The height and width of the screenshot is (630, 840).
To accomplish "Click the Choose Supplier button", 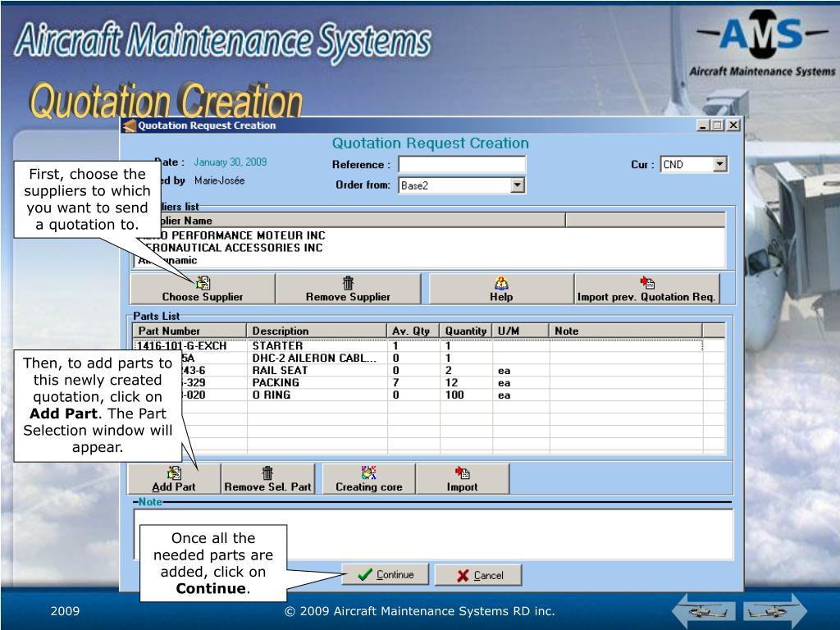I will click(x=203, y=290).
